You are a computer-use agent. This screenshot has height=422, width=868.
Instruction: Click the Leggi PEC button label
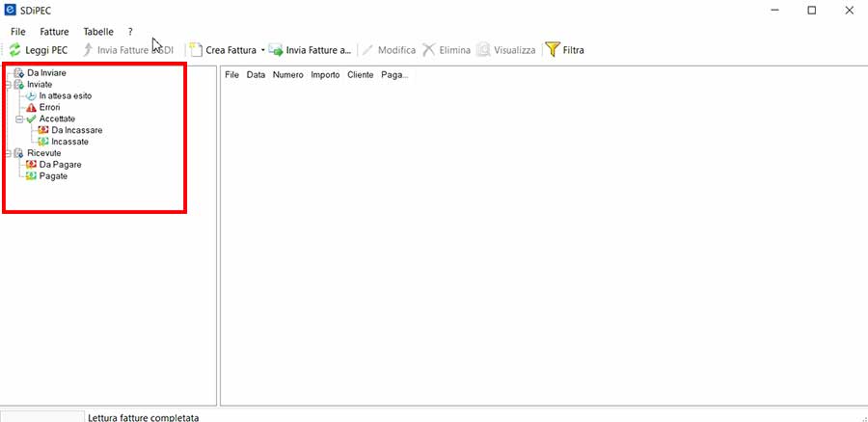(x=46, y=50)
